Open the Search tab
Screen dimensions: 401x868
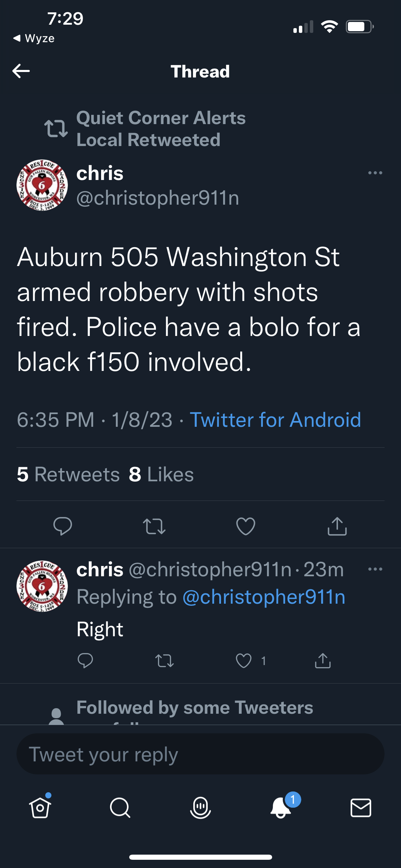tap(120, 808)
